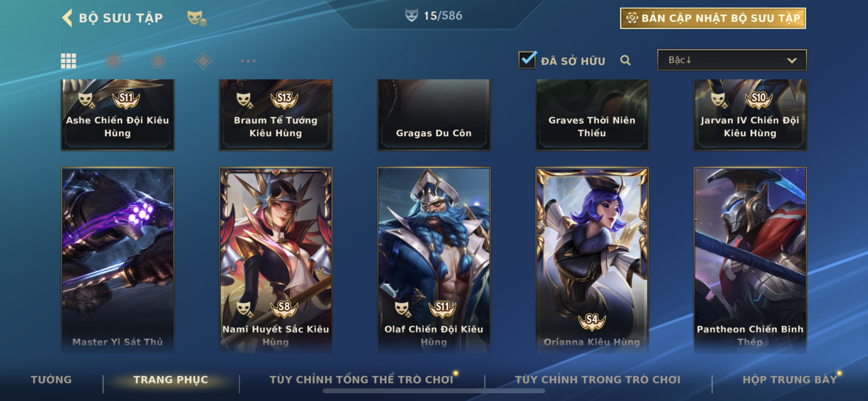The image size is (868, 401).
Task: Uncheck the Đã Sở Hữu checkbox
Action: pos(527,60)
